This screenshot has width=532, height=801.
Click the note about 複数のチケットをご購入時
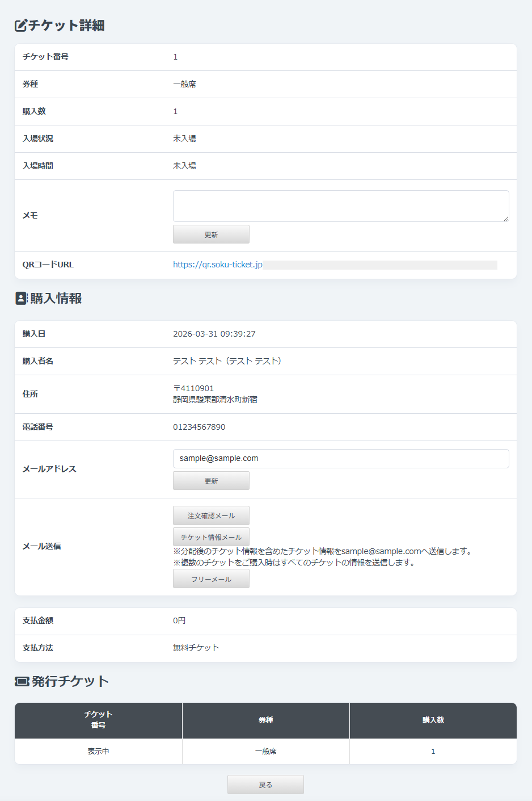pos(294,563)
